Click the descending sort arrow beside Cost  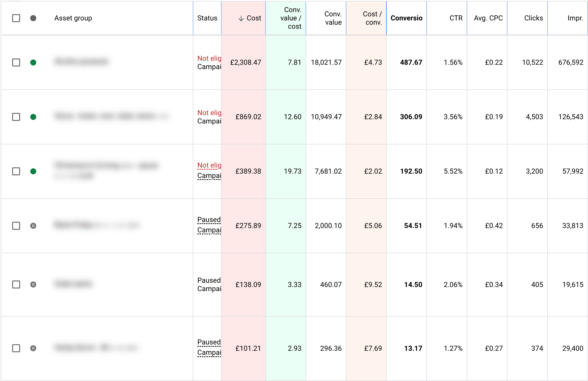pos(241,18)
